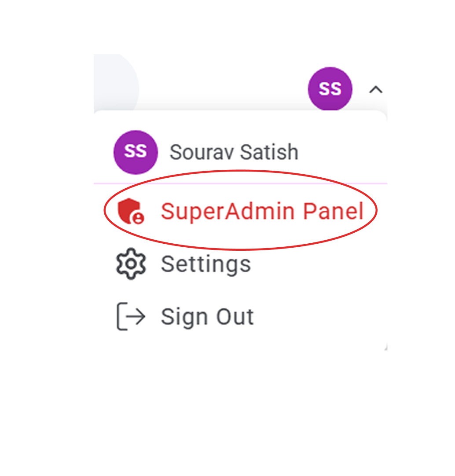
Task: Toggle the account dropdown via header avatar
Action: pyautogui.click(x=330, y=89)
